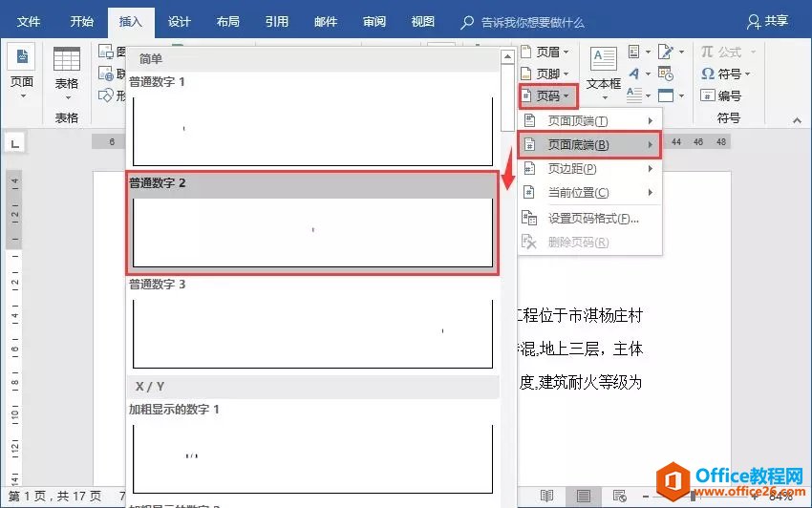Image resolution: width=812 pixels, height=508 pixels.
Task: Open 设置页码格式(F)... dialog
Action: (x=589, y=218)
